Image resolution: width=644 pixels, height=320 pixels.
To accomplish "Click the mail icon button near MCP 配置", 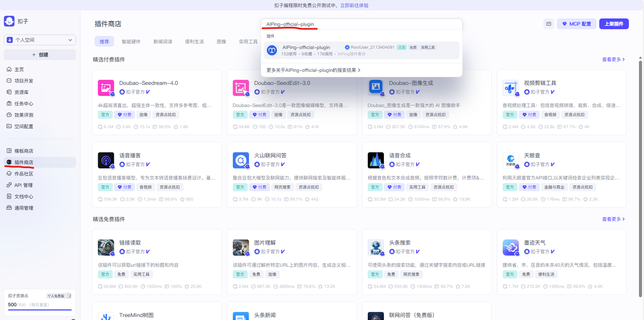I will tap(549, 24).
